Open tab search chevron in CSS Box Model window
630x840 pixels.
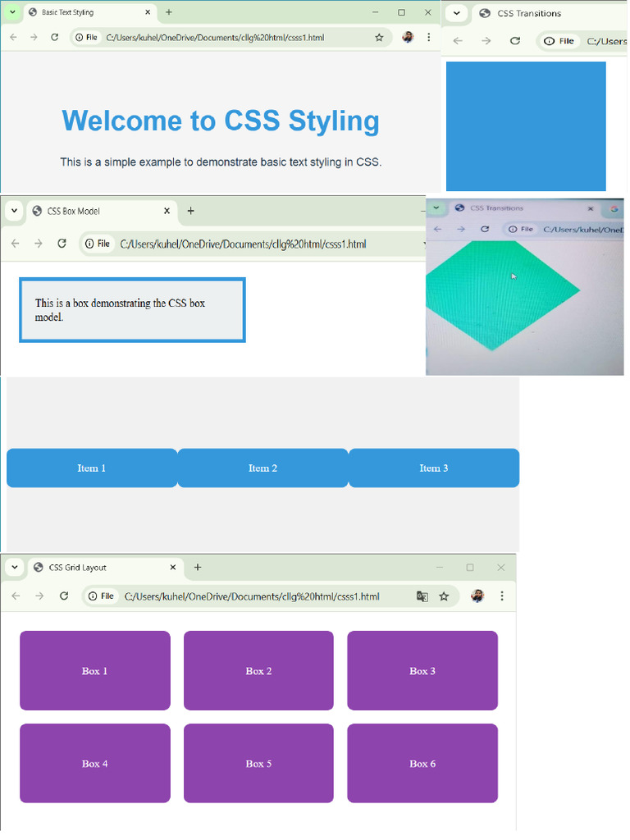15,211
